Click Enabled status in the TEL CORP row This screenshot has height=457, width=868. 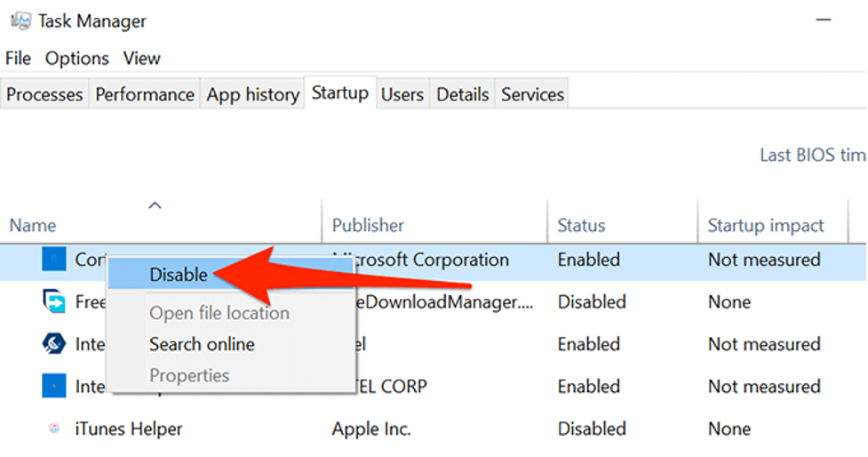click(588, 386)
